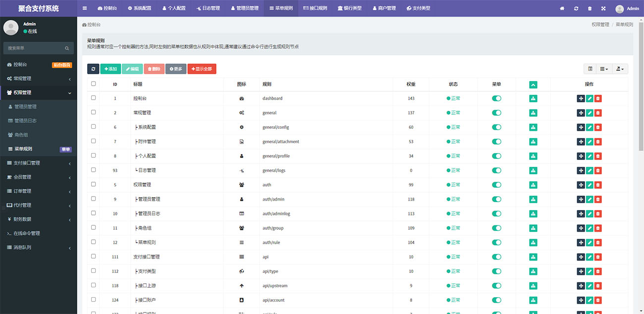This screenshot has width=644, height=314.
Task: Click drag-sort icon for 个人配置 row
Action: tap(581, 156)
